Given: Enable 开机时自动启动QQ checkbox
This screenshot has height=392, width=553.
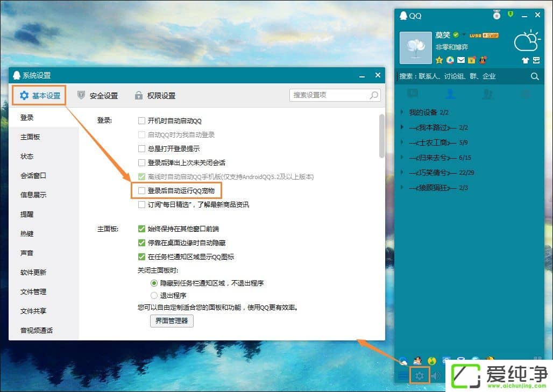Looking at the screenshot, I should click(143, 121).
